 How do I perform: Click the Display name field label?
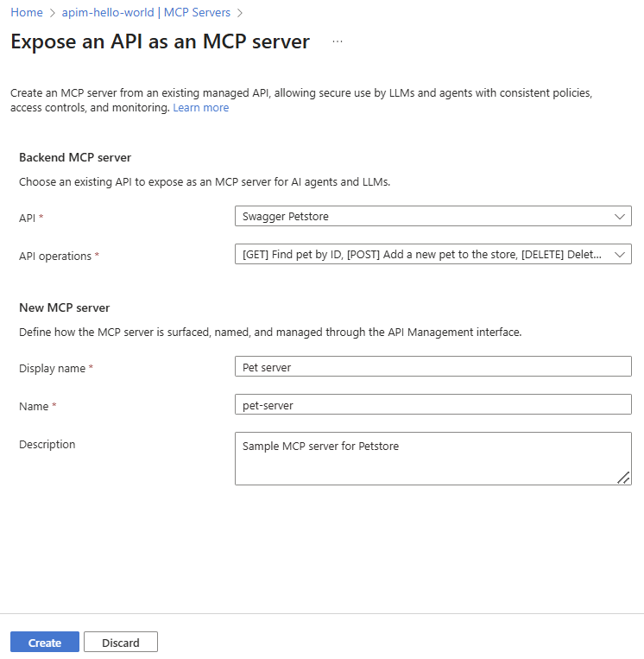click(x=52, y=368)
